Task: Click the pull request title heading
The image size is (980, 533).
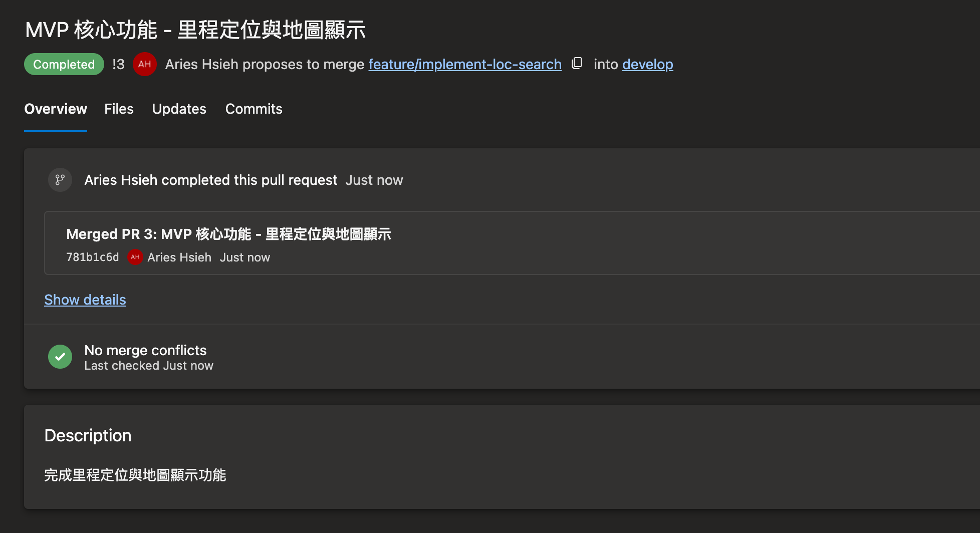Action: [x=195, y=30]
